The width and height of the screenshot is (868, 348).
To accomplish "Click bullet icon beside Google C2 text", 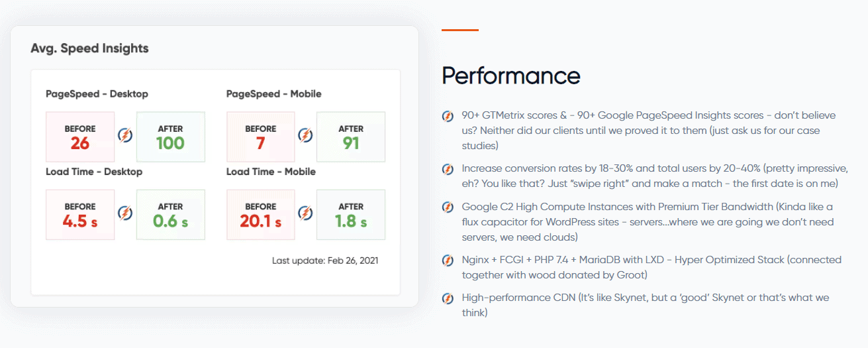I will [448, 207].
